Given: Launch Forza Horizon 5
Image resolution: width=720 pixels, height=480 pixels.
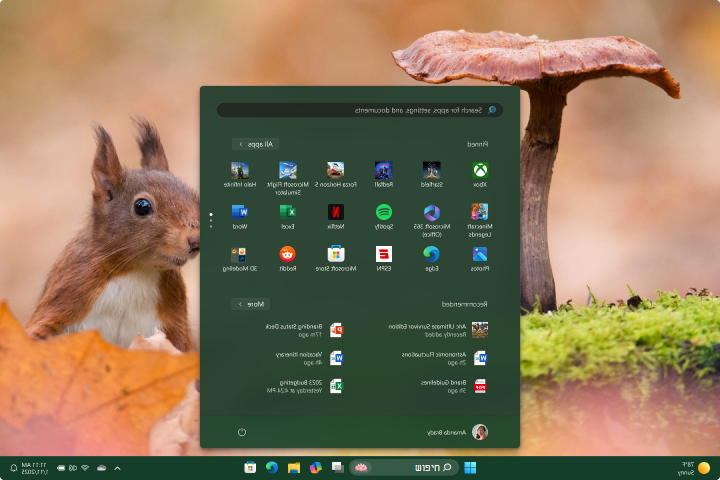Looking at the screenshot, I should [336, 175].
